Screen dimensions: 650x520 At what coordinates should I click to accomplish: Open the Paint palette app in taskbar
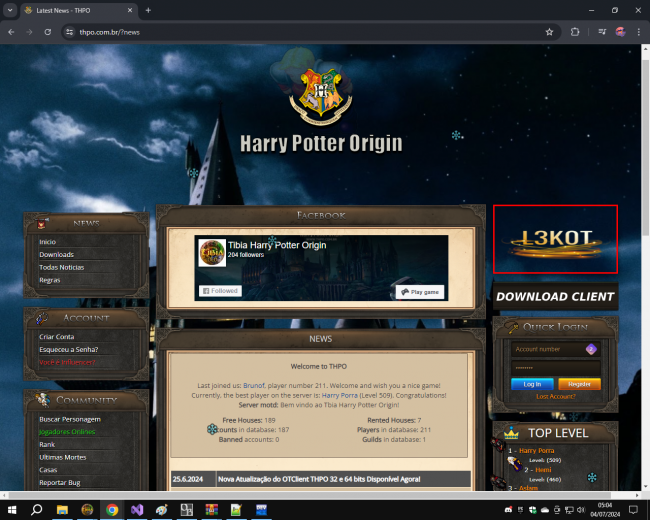tap(162, 510)
